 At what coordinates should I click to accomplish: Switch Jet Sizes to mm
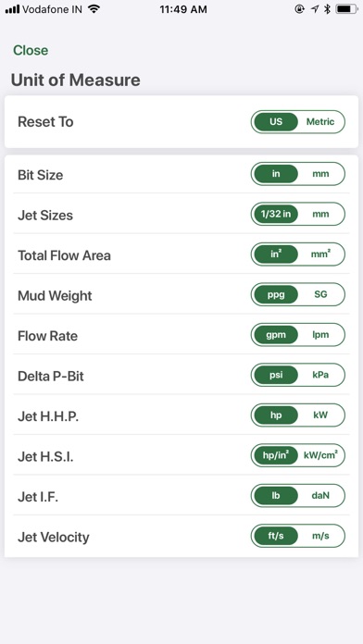click(x=320, y=214)
